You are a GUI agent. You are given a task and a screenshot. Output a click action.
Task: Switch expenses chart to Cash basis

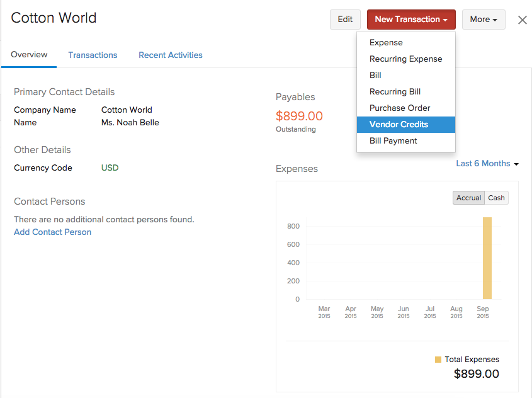coord(496,197)
